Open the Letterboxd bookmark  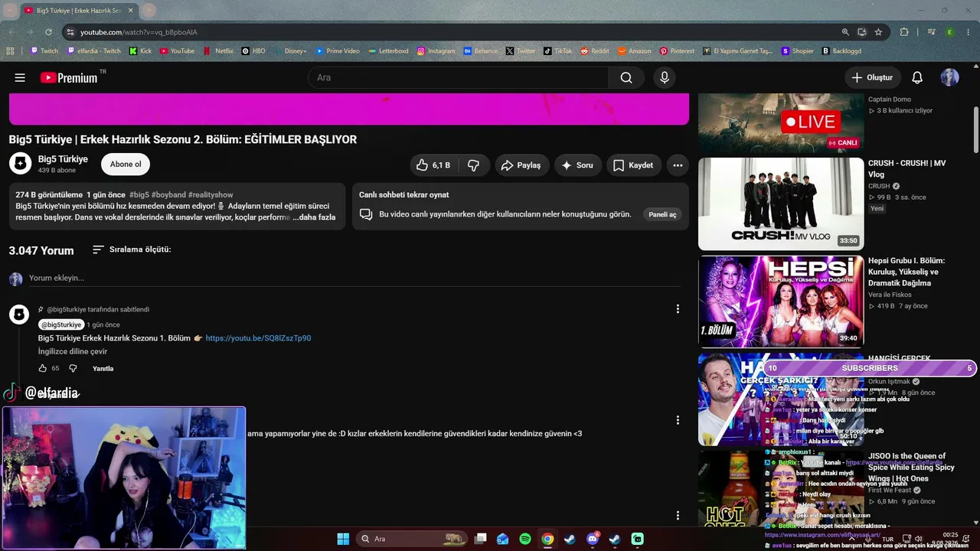point(387,51)
